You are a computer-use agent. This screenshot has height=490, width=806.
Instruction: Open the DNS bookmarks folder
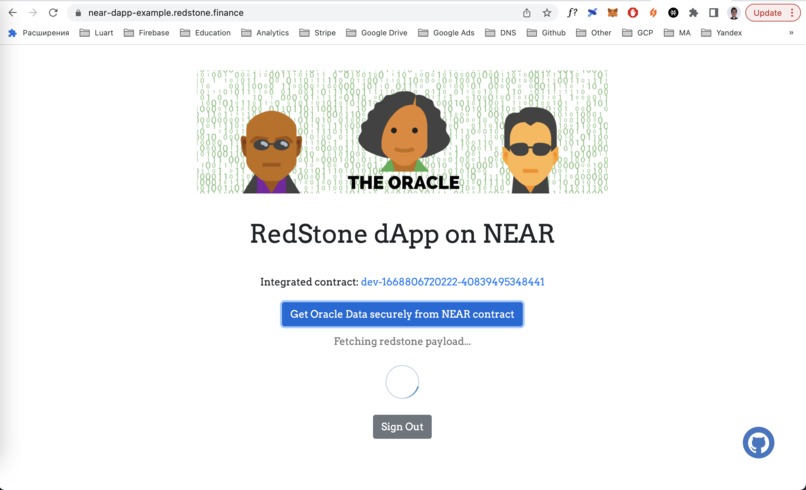tap(501, 32)
